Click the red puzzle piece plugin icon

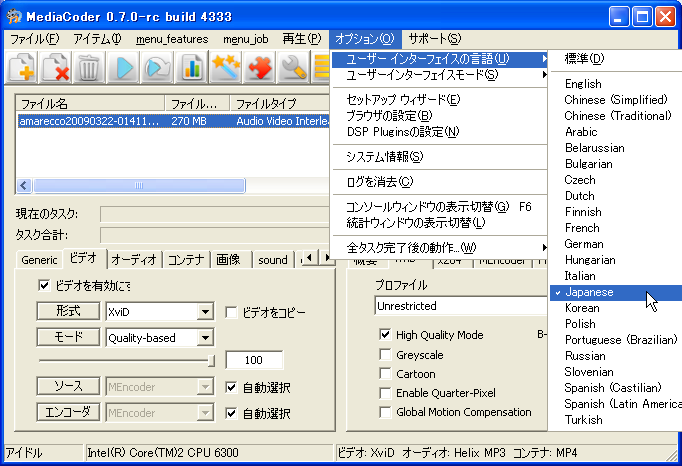click(260, 68)
